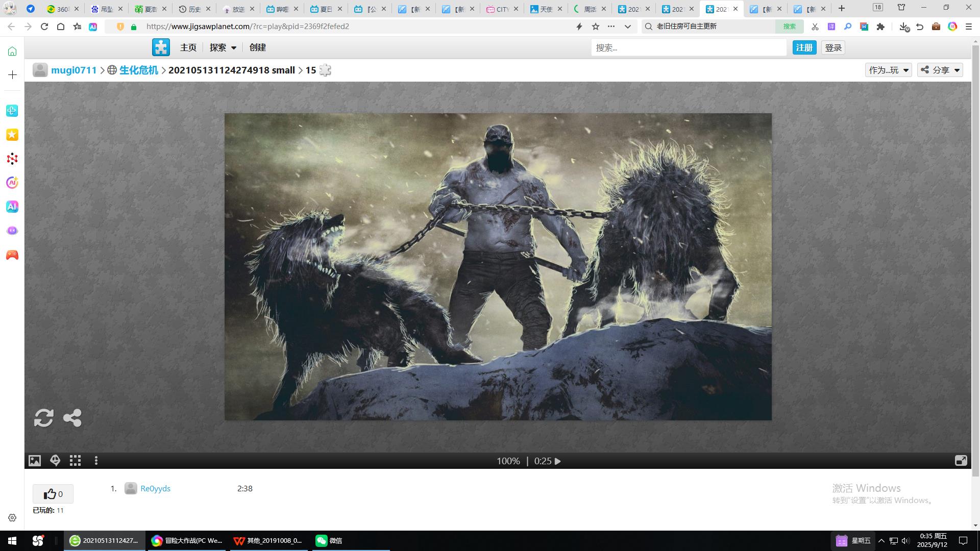Click the share icon over the puzzle
The width and height of the screenshot is (980, 551).
click(72, 418)
